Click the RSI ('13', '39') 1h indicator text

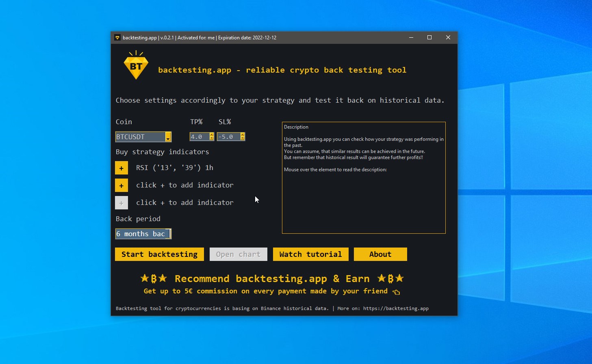pos(175,168)
